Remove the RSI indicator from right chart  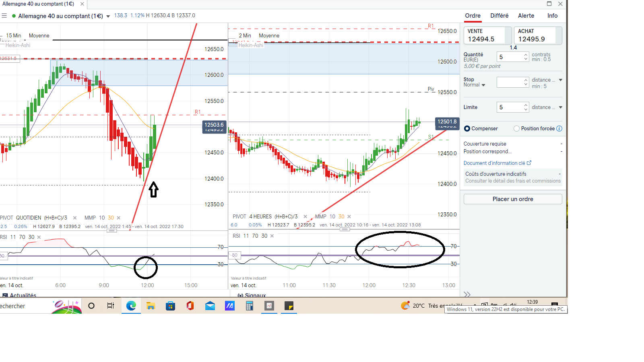click(272, 236)
